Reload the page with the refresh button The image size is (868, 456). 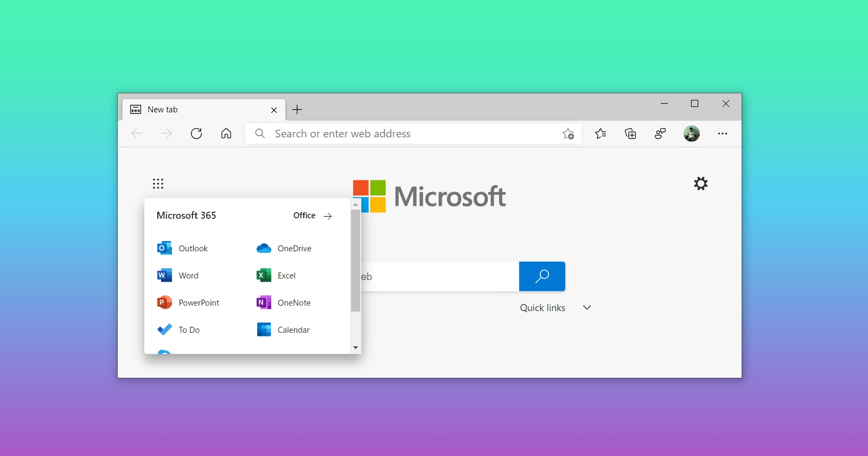tap(196, 134)
